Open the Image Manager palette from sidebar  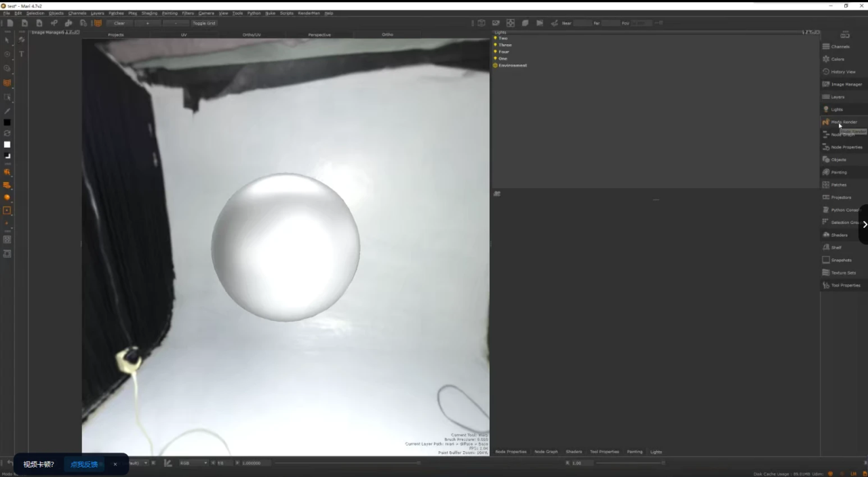(x=846, y=84)
